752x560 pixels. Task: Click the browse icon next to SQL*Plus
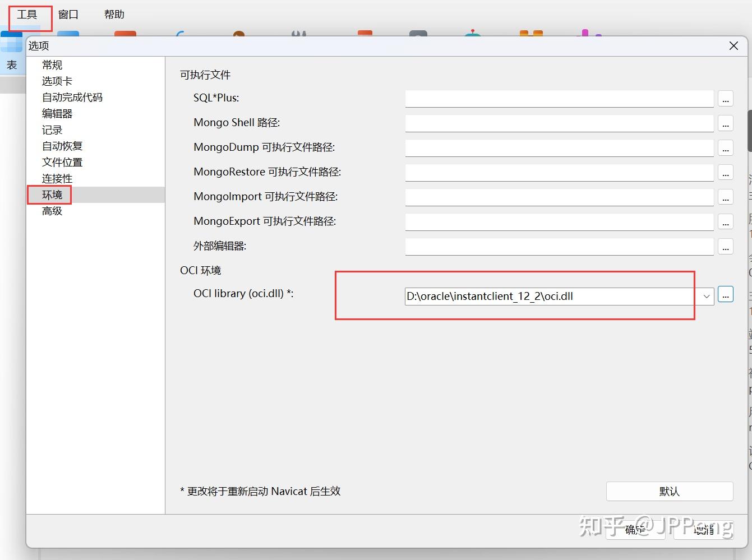726,99
